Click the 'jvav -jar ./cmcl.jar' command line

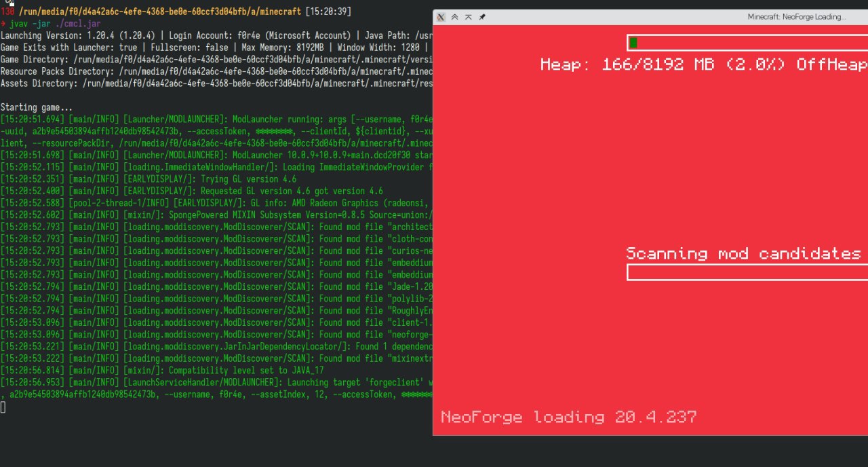click(55, 24)
